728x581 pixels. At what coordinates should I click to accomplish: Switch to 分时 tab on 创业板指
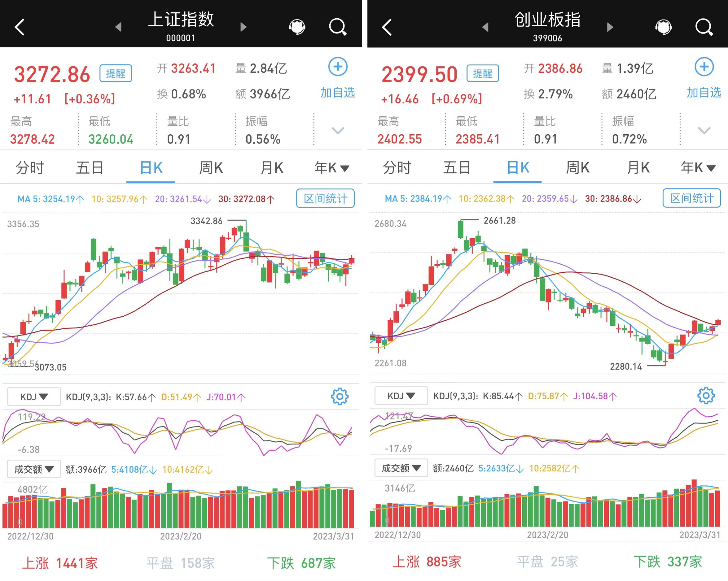pos(397,168)
